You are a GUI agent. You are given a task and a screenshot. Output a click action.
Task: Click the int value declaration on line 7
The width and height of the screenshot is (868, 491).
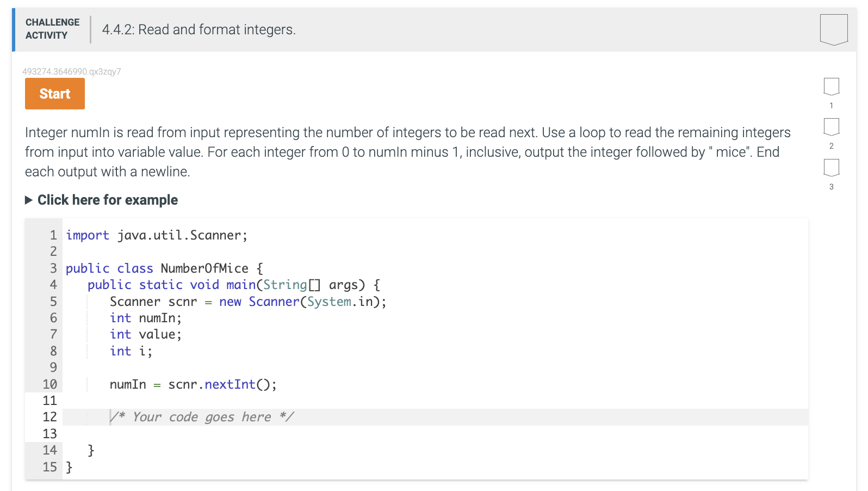point(145,334)
